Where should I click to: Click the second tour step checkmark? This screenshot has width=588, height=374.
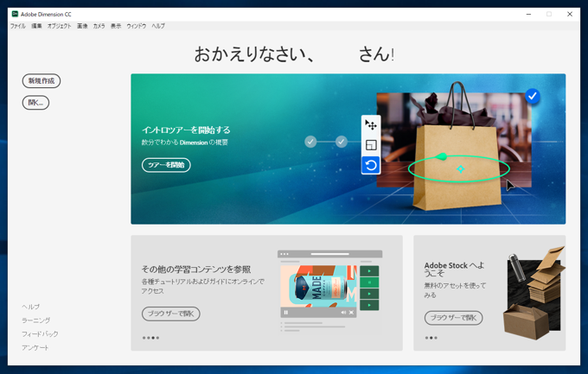tap(342, 142)
